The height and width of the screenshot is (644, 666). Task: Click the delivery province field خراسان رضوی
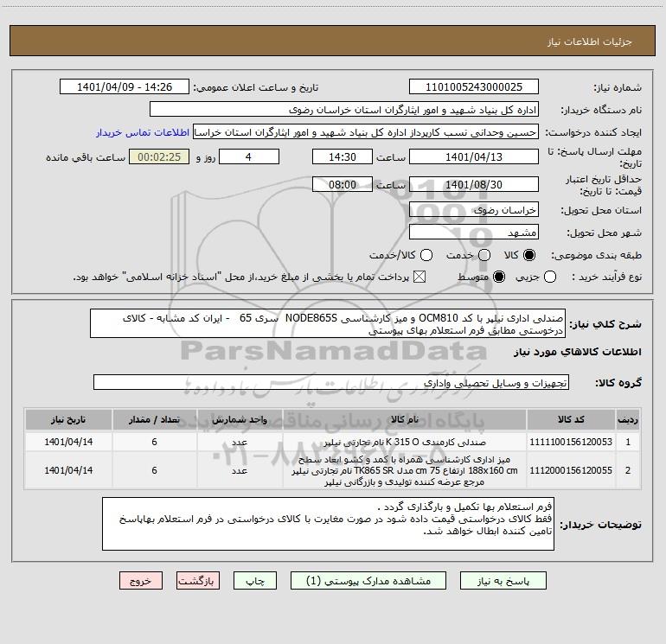(x=474, y=210)
